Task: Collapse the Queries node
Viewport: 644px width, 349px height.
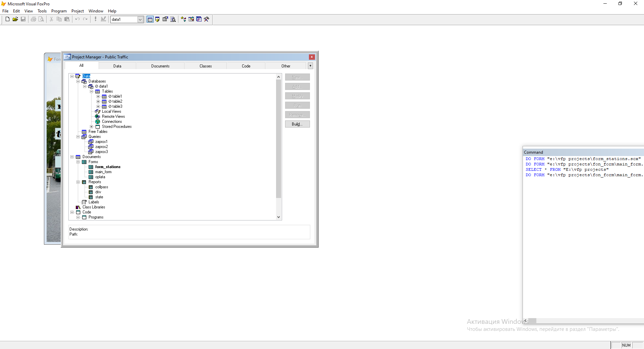Action: 78,137
